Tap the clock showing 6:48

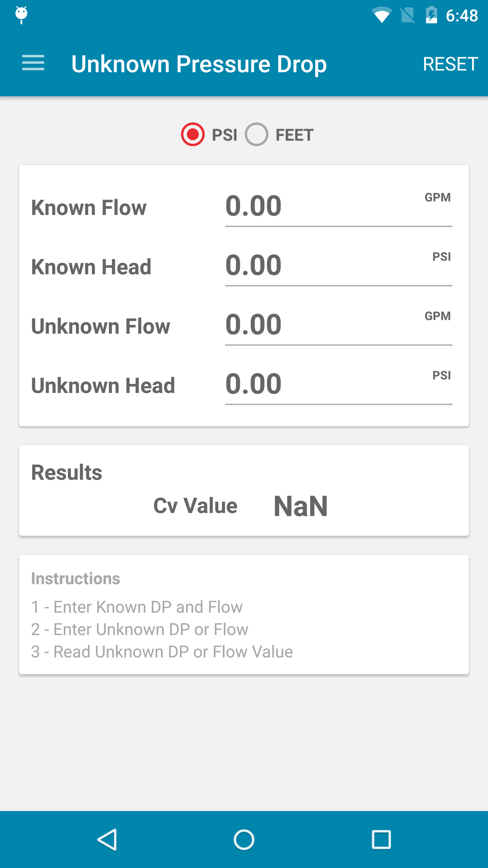click(462, 16)
